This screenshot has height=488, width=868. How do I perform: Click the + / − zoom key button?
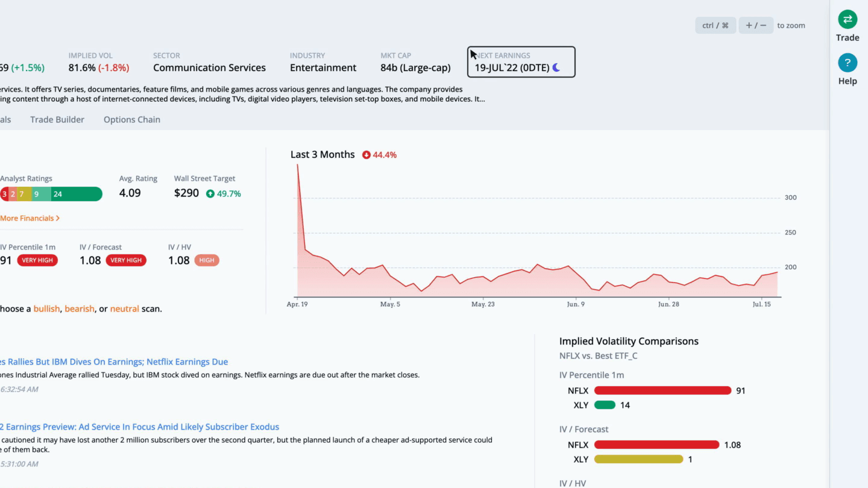(x=756, y=25)
